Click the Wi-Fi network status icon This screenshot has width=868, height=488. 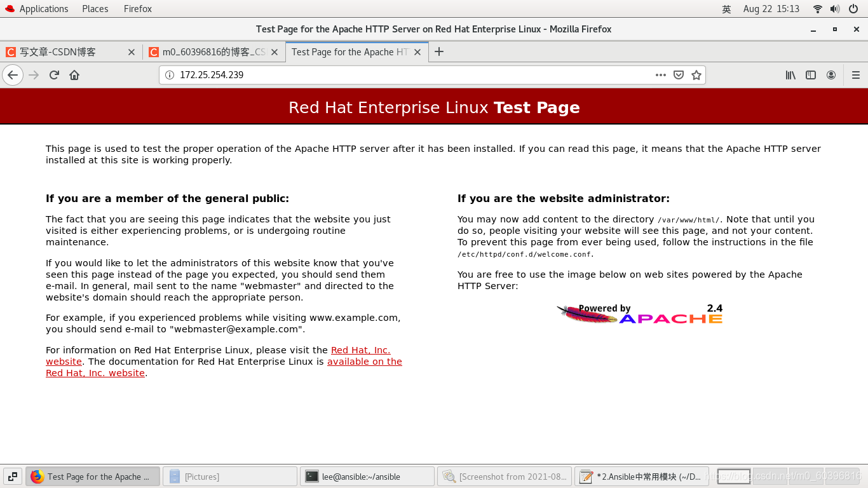(x=818, y=9)
